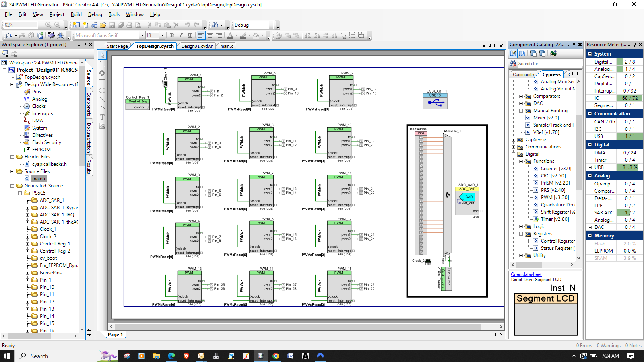Toggle Underline text formatting
The width and height of the screenshot is (644, 362).
point(190,35)
